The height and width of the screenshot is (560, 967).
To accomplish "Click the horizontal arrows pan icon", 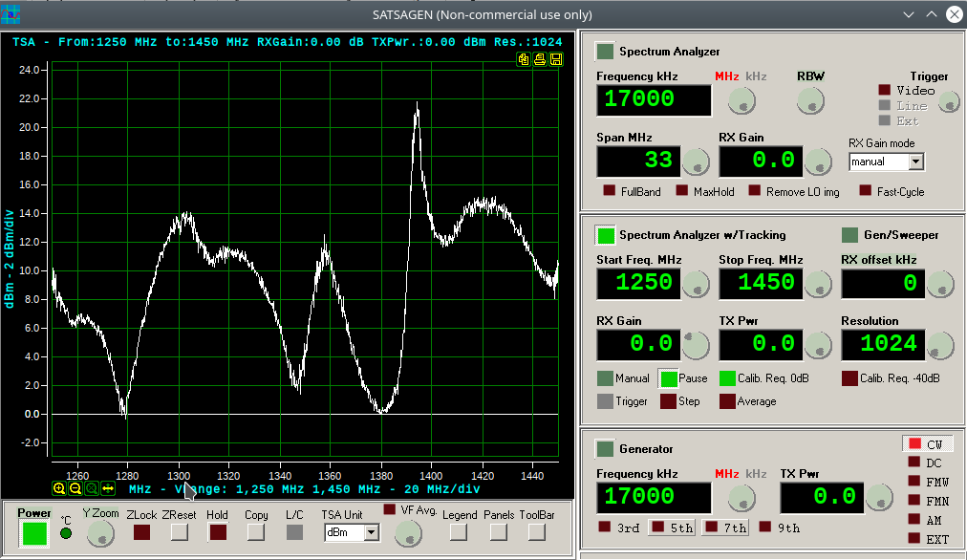I will 108,488.
